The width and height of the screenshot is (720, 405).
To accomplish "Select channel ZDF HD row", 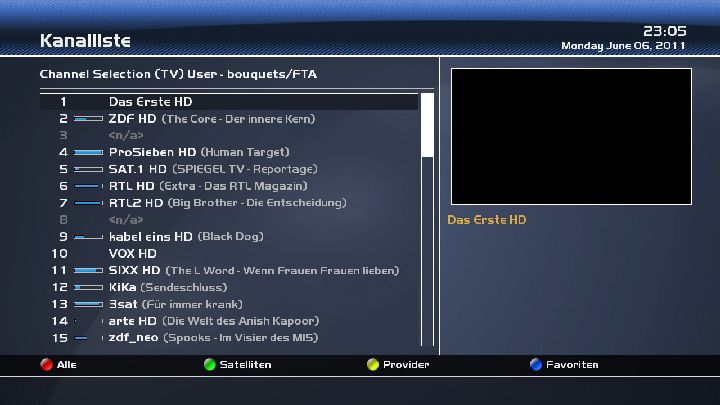I will (x=229, y=119).
